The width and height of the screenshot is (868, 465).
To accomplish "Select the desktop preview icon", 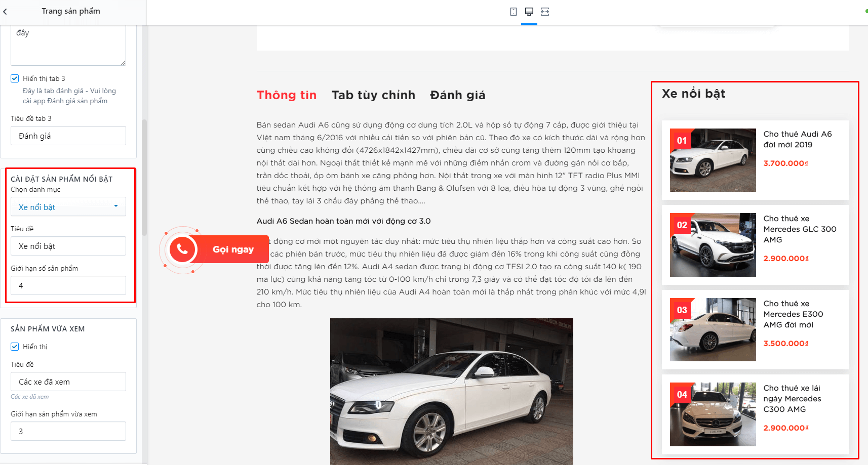I will click(529, 12).
